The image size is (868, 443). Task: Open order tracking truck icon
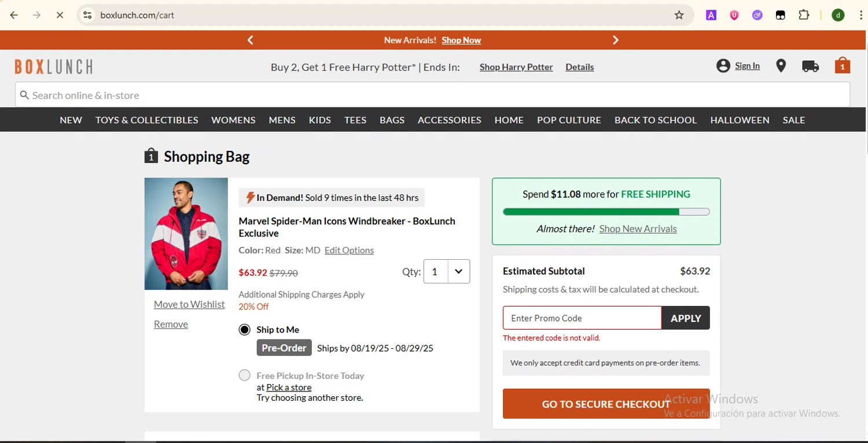click(810, 67)
